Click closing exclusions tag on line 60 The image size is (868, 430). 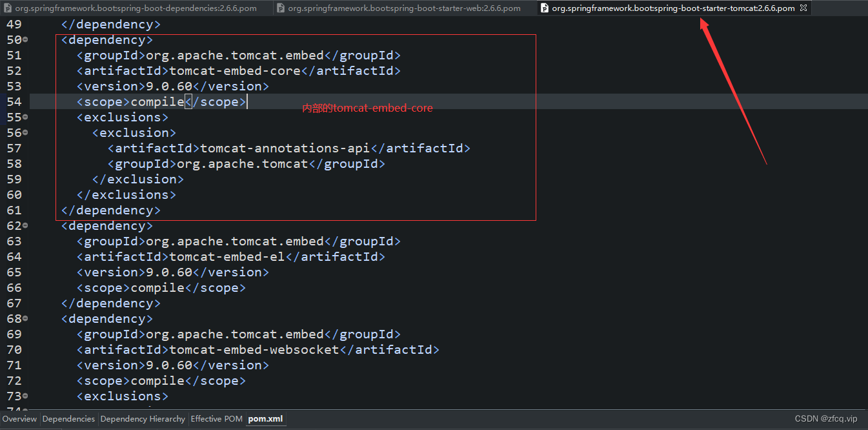[x=126, y=194]
